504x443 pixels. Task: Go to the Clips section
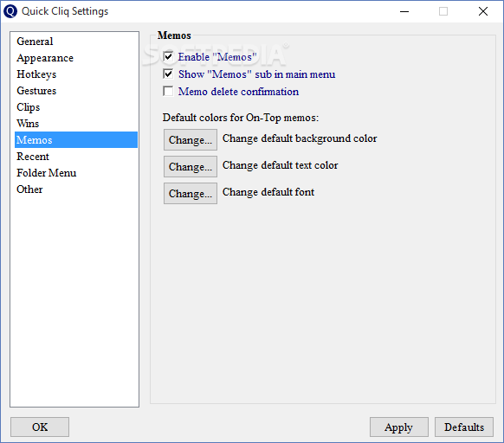pos(76,107)
